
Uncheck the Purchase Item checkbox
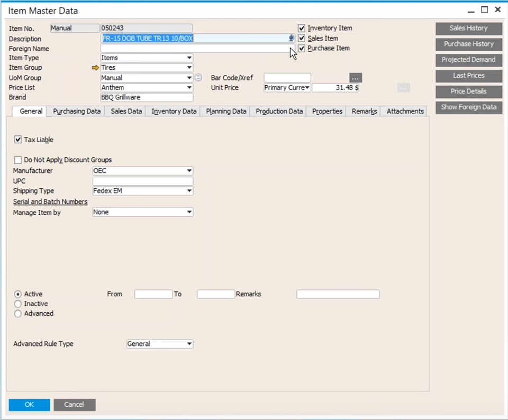pos(301,48)
